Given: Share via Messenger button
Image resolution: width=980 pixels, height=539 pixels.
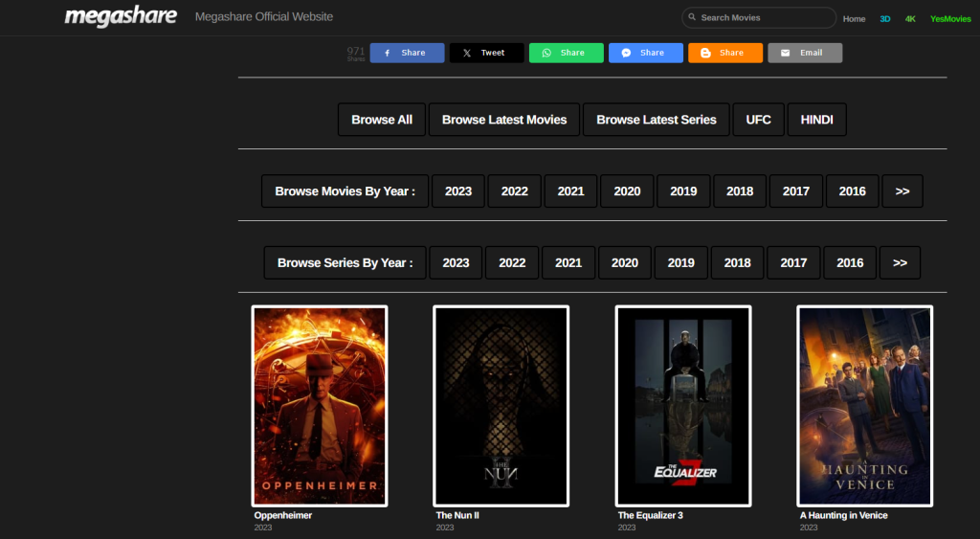Looking at the screenshot, I should 646,53.
